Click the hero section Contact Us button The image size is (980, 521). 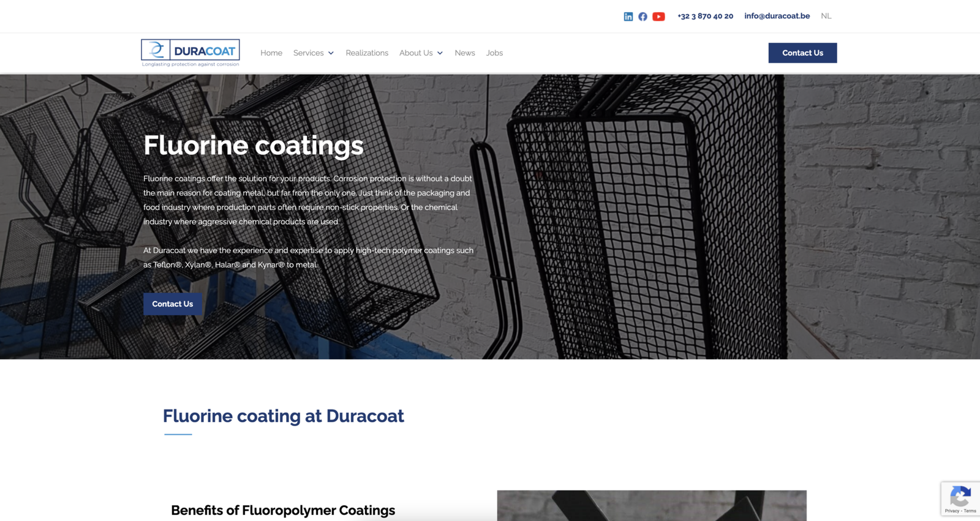tap(173, 304)
